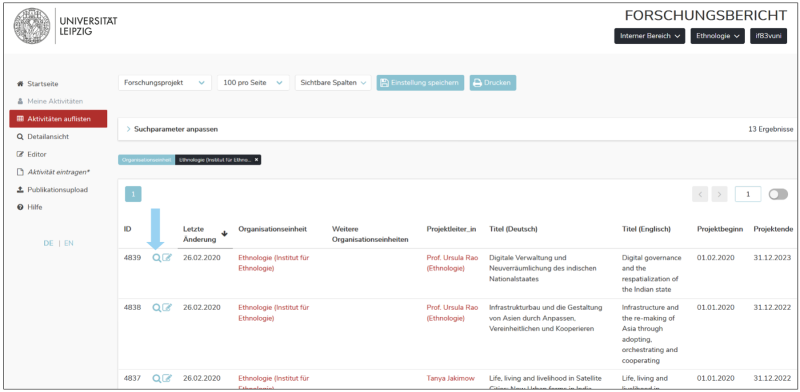Click the Titel (Englisch) column header
This screenshot has height=392, width=800.
click(x=646, y=229)
